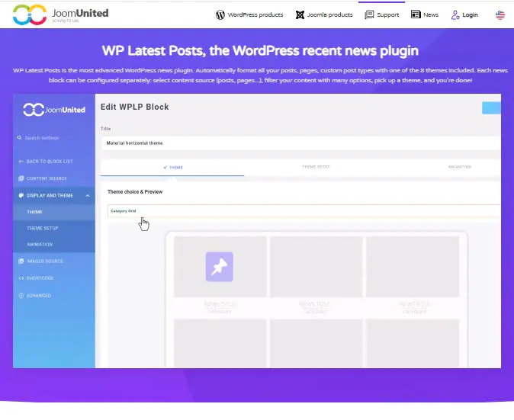The width and height of the screenshot is (514, 420).
Task: Click the back arrow icon
Action: click(x=21, y=161)
